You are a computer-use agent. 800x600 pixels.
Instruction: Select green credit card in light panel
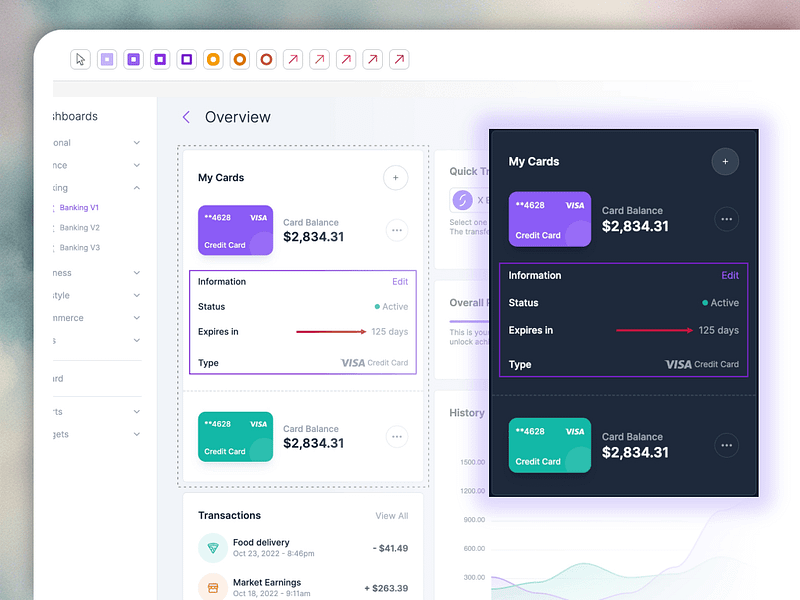point(235,437)
